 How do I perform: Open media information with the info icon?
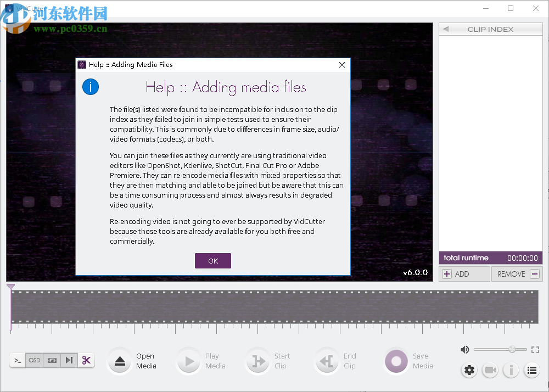coord(511,370)
